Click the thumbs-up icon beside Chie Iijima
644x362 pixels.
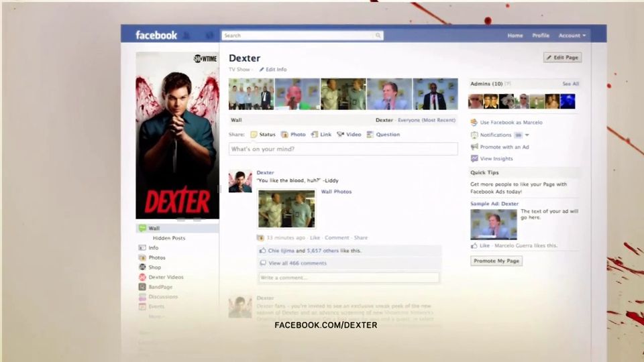pyautogui.click(x=262, y=250)
